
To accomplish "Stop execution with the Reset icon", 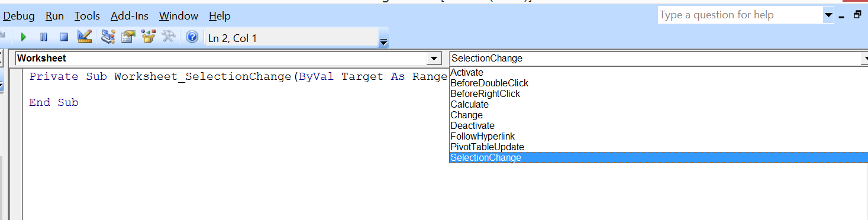I will click(x=64, y=37).
